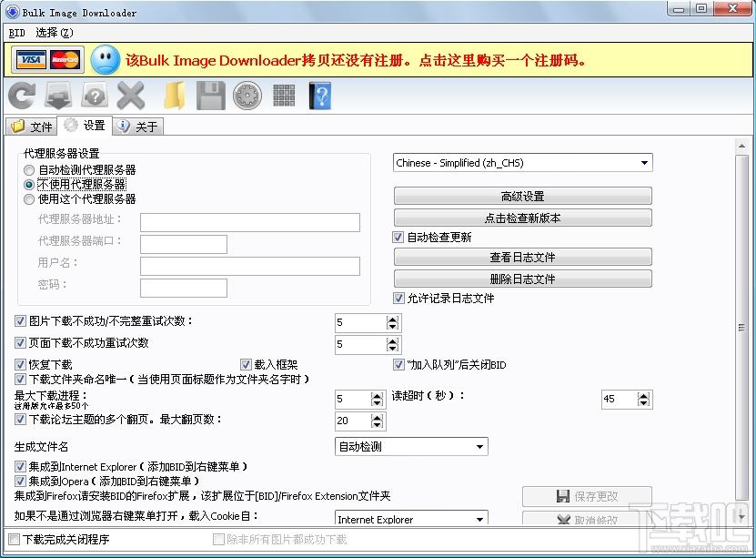Click the floppy disk save toolbar icon
This screenshot has width=756, height=558.
tap(211, 96)
